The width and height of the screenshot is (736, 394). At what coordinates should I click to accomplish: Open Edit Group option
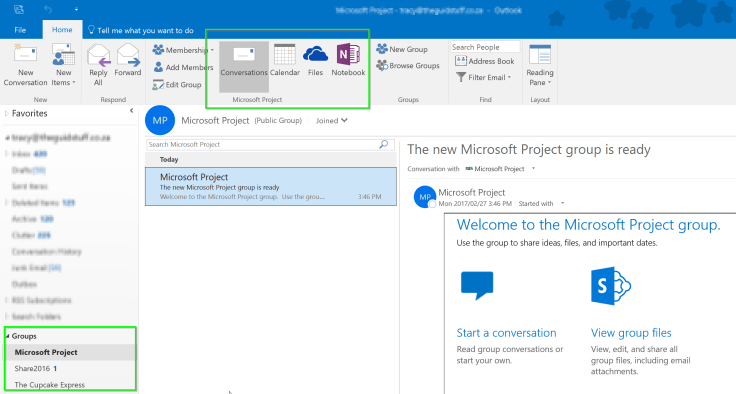(177, 85)
